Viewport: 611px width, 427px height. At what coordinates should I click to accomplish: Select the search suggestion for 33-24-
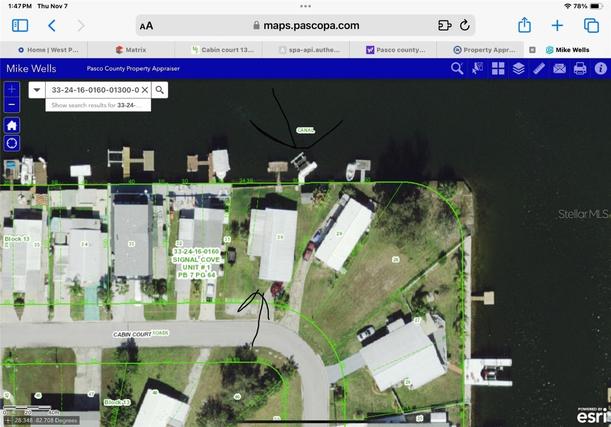click(x=95, y=104)
